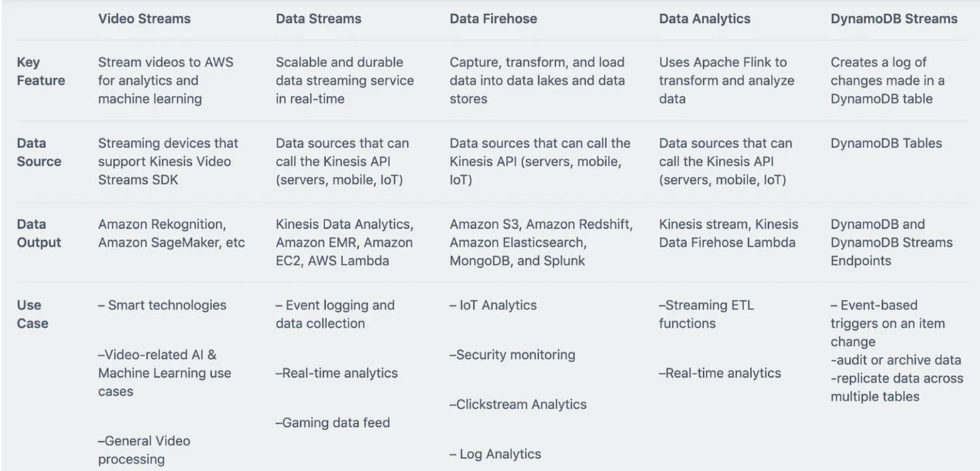
Task: Select the Data Analytics column header
Action: [x=704, y=19]
